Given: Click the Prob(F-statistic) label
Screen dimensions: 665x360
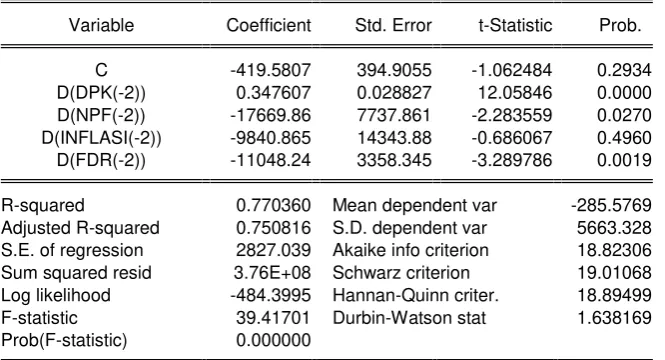Looking at the screenshot, I should pyautogui.click(x=64, y=340).
